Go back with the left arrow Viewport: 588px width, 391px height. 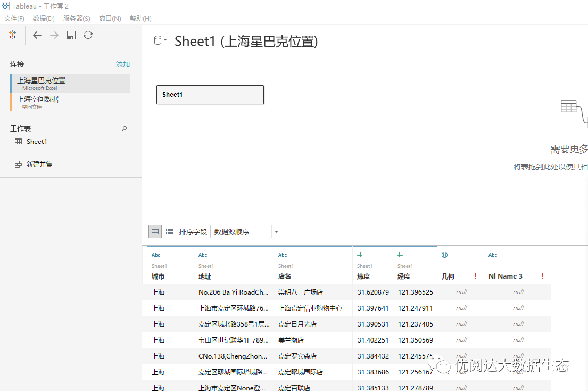(x=37, y=35)
